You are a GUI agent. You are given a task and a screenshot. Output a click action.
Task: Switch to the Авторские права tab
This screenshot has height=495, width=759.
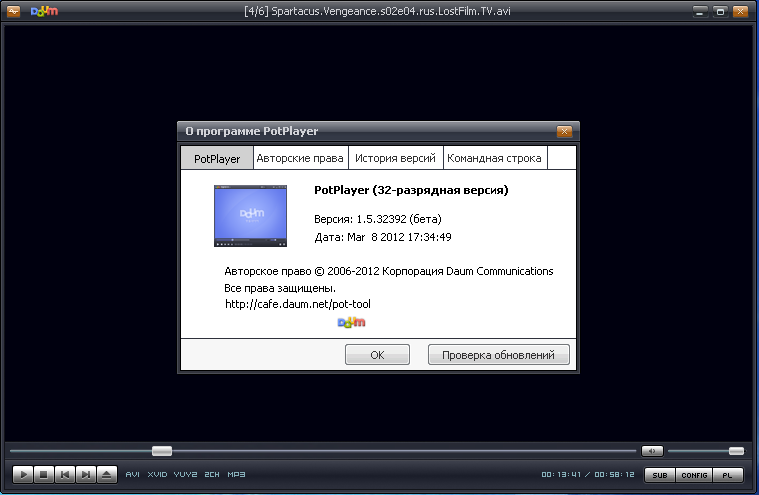pos(300,158)
